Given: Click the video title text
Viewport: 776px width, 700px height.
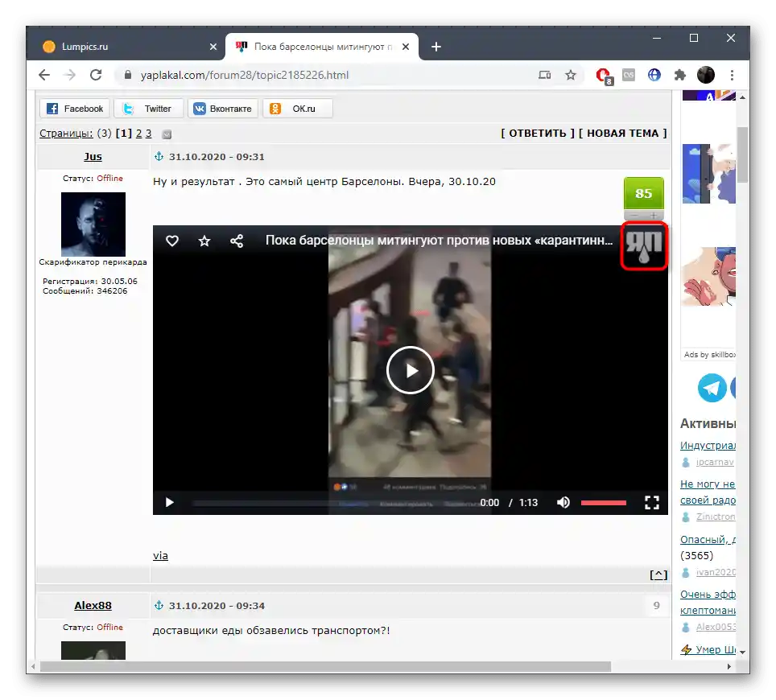Looking at the screenshot, I should point(439,241).
